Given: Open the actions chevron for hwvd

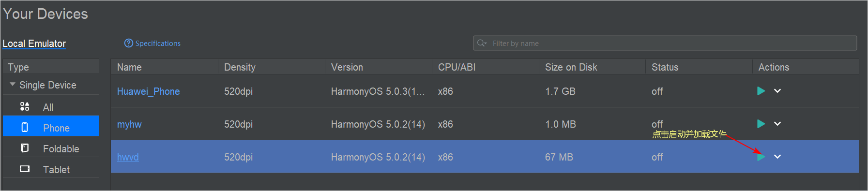Looking at the screenshot, I should 777,157.
